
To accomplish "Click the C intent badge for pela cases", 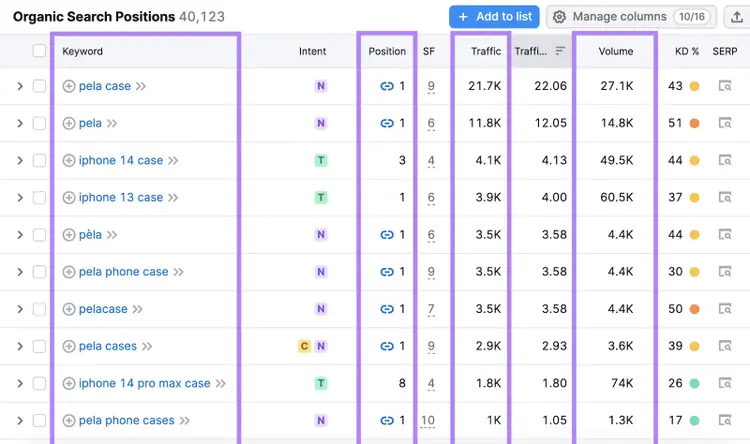I will 304,346.
